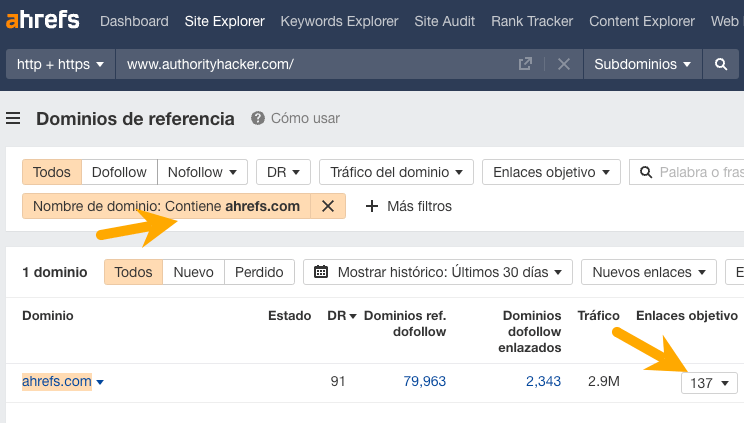This screenshot has width=744, height=423.
Task: Select the Dofollow filter
Action: 119,172
